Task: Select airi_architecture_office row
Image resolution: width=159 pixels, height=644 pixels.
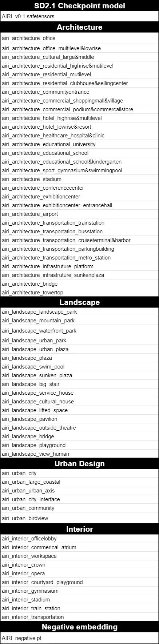Action: coord(79,38)
